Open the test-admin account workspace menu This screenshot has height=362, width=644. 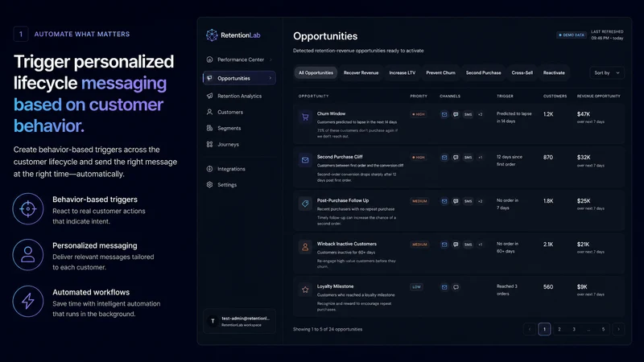point(239,321)
